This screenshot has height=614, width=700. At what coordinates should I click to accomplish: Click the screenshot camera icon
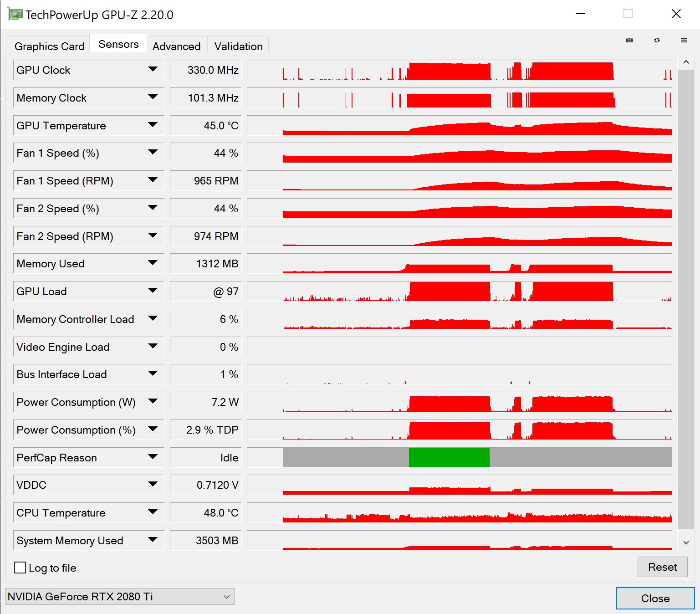tap(629, 40)
